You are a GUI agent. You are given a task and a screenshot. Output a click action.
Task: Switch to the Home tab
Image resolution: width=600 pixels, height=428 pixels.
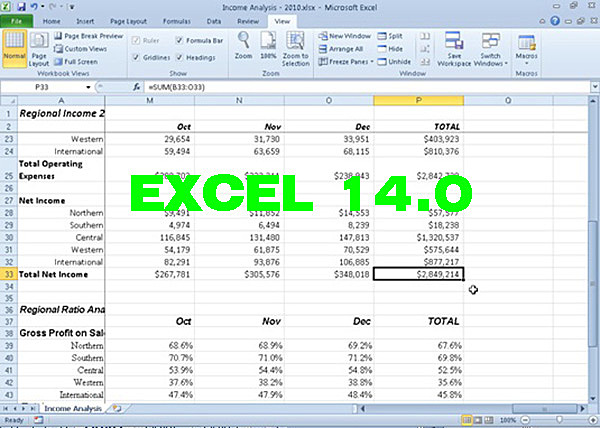pyautogui.click(x=51, y=21)
